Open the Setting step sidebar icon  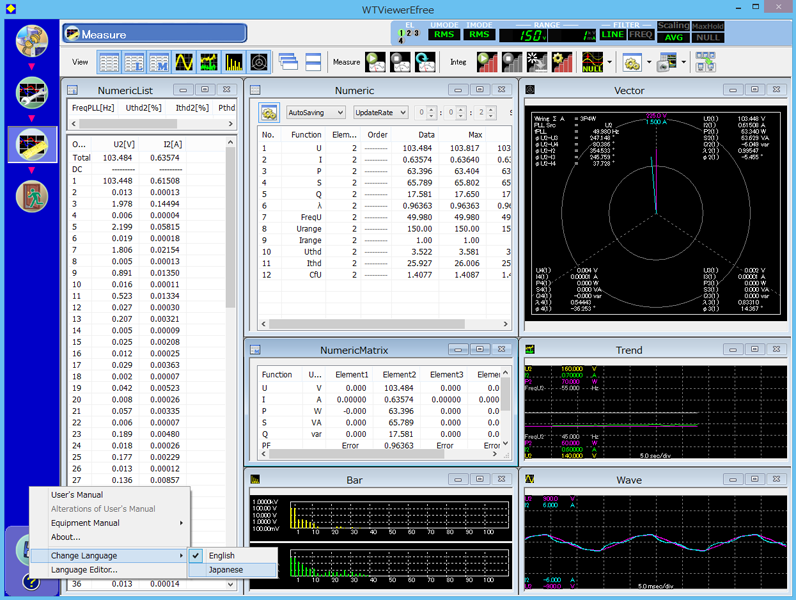(x=32, y=93)
